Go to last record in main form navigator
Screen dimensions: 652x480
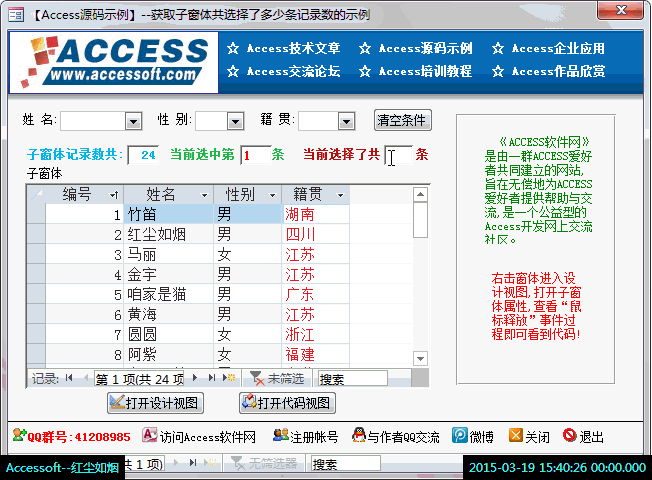tap(193, 463)
